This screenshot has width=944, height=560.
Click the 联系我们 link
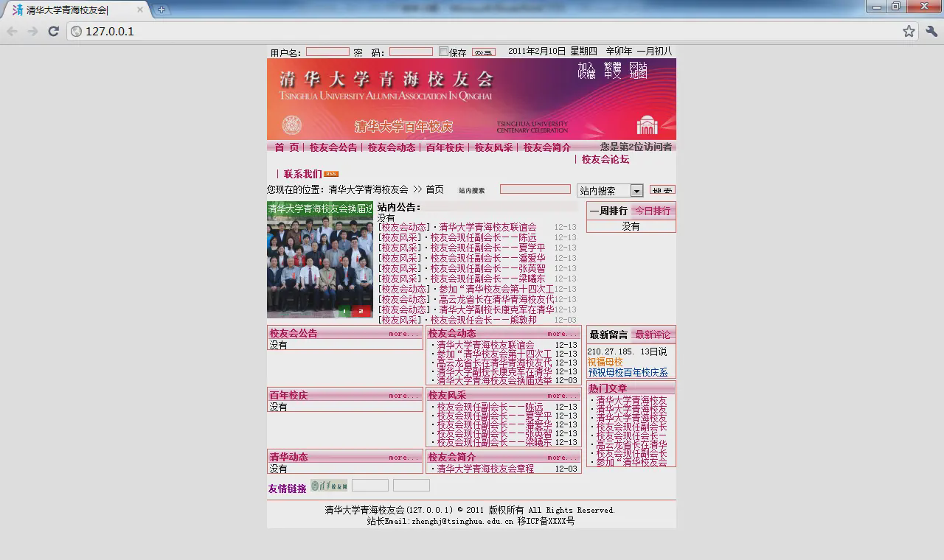[x=302, y=174]
